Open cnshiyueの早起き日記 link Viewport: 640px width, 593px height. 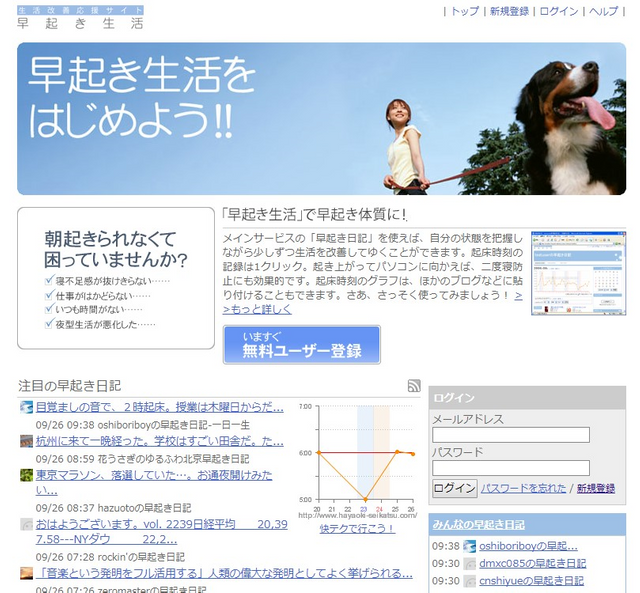[531, 581]
